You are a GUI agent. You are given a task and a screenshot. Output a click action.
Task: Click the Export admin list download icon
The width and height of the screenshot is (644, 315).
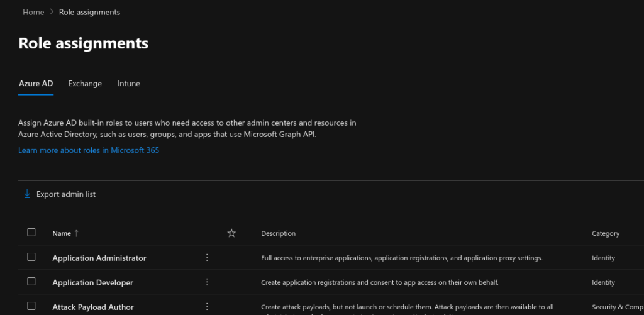(x=27, y=194)
